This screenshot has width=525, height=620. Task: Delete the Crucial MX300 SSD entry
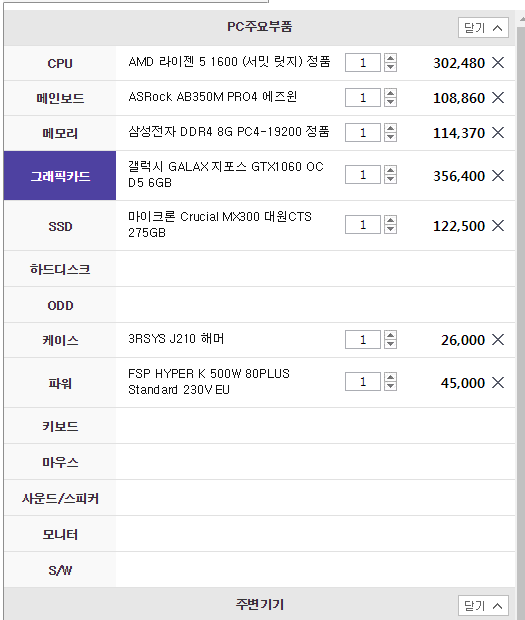pyautogui.click(x=498, y=225)
